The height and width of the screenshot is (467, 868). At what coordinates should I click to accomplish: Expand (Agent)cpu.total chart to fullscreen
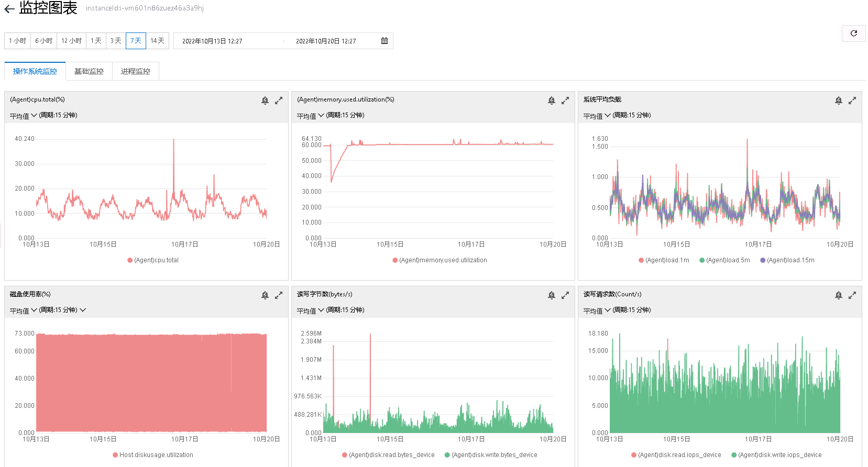(279, 101)
